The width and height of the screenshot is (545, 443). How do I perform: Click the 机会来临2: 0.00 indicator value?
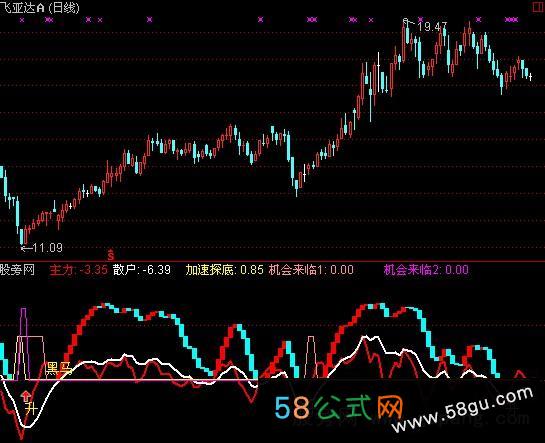[x=426, y=270]
